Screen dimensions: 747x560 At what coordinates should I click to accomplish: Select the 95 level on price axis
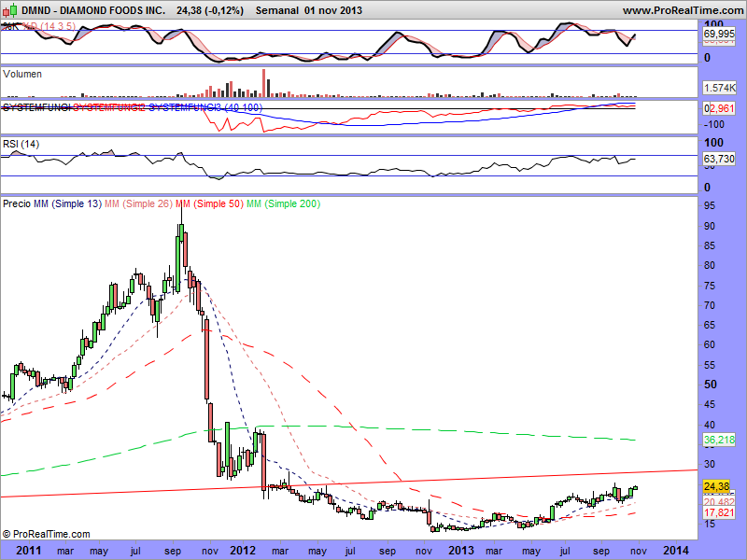(x=710, y=205)
